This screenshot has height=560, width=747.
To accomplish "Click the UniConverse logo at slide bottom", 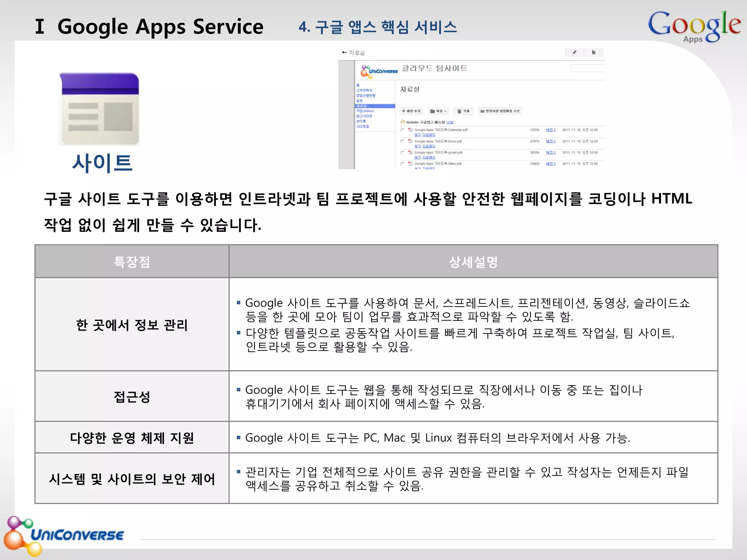I will [64, 536].
